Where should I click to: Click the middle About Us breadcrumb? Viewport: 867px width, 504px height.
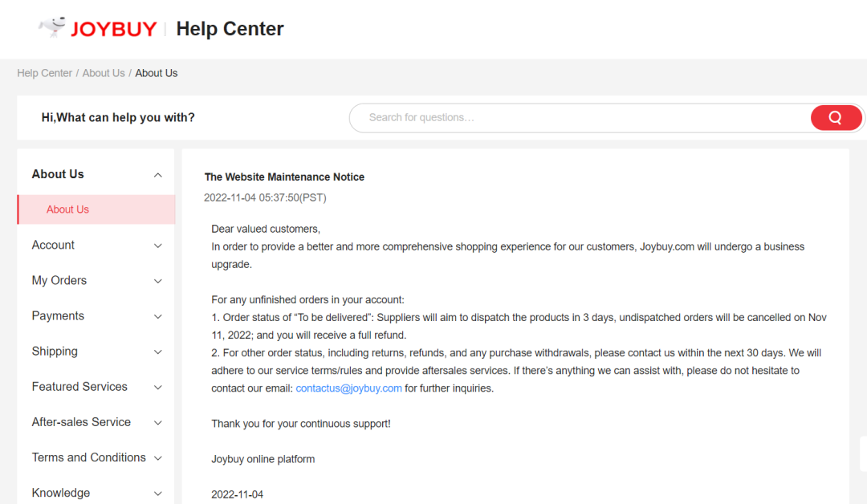(104, 73)
